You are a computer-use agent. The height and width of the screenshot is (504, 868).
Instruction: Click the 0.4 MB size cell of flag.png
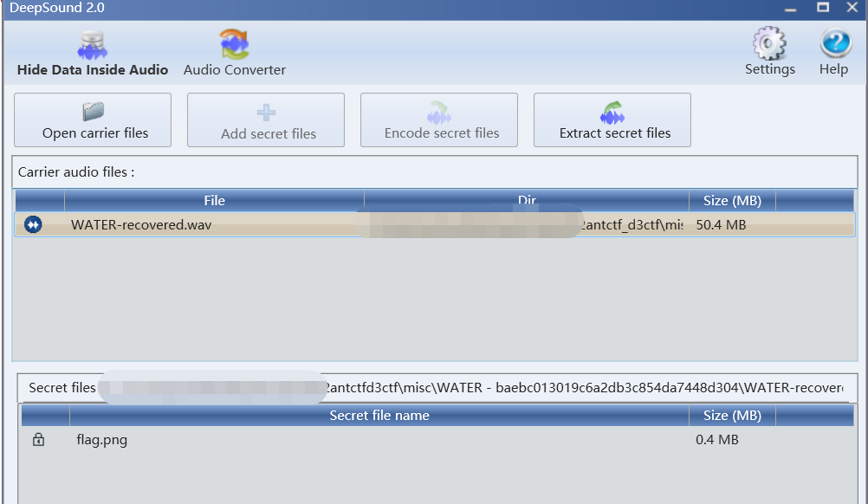[717, 440]
